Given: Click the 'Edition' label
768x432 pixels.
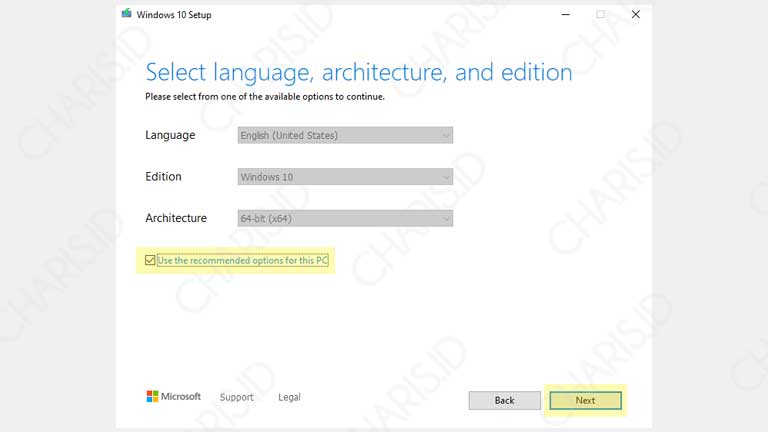Looking at the screenshot, I should pyautogui.click(x=163, y=176).
